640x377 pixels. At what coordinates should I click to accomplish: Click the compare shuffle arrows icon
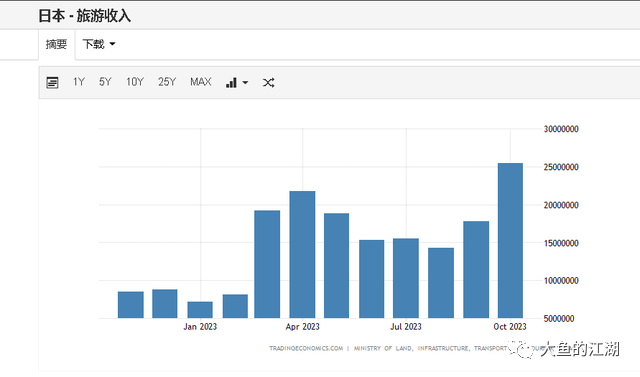268,83
